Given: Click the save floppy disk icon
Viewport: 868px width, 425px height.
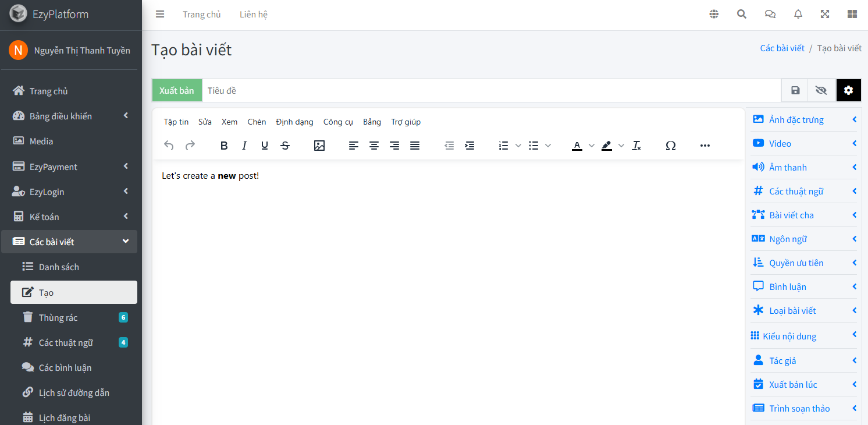Looking at the screenshot, I should 795,90.
